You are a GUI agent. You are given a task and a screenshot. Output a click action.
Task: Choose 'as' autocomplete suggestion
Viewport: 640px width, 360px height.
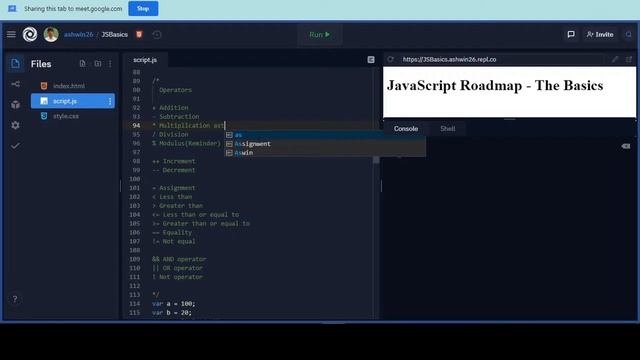click(325, 135)
